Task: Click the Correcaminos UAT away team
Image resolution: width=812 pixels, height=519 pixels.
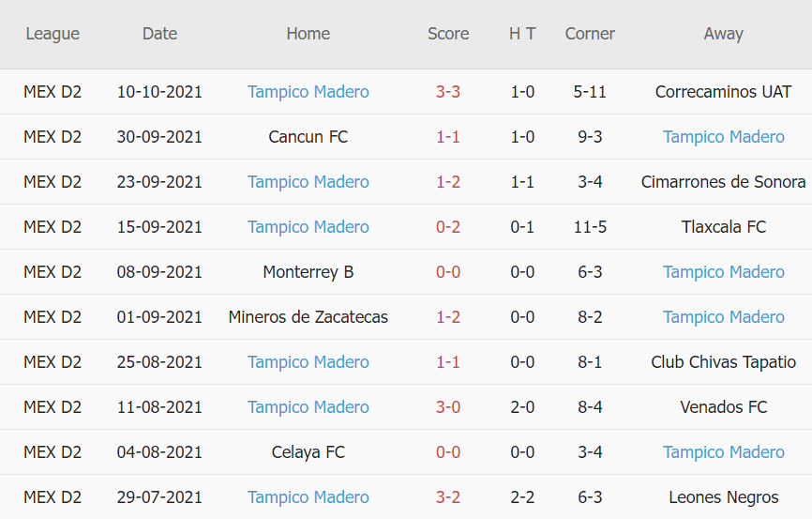Action: point(723,92)
